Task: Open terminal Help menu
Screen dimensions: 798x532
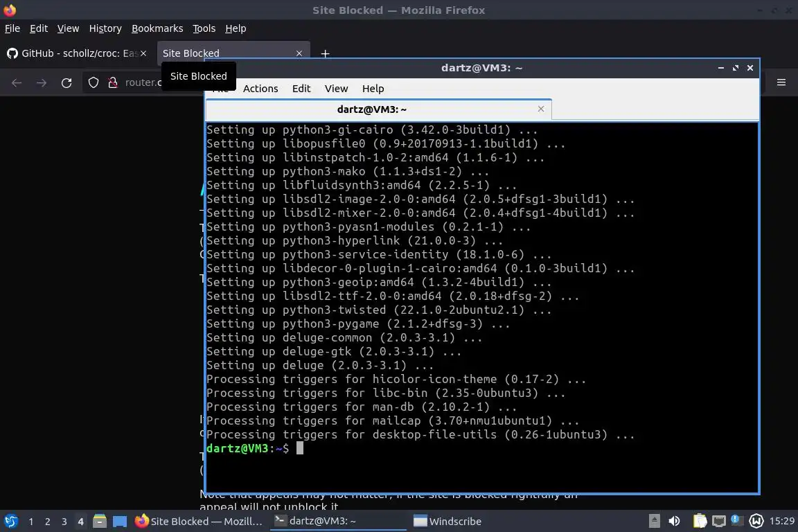Action: click(373, 89)
